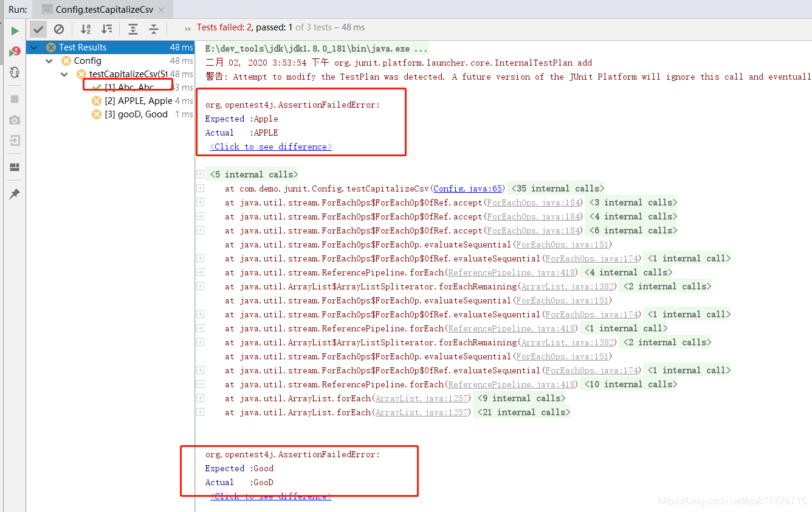Select test case [2] APPLE, Apple

(x=111, y=101)
